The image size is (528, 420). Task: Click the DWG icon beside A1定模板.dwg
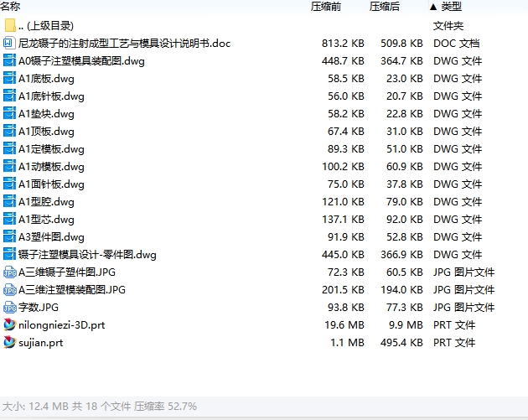coord(9,148)
